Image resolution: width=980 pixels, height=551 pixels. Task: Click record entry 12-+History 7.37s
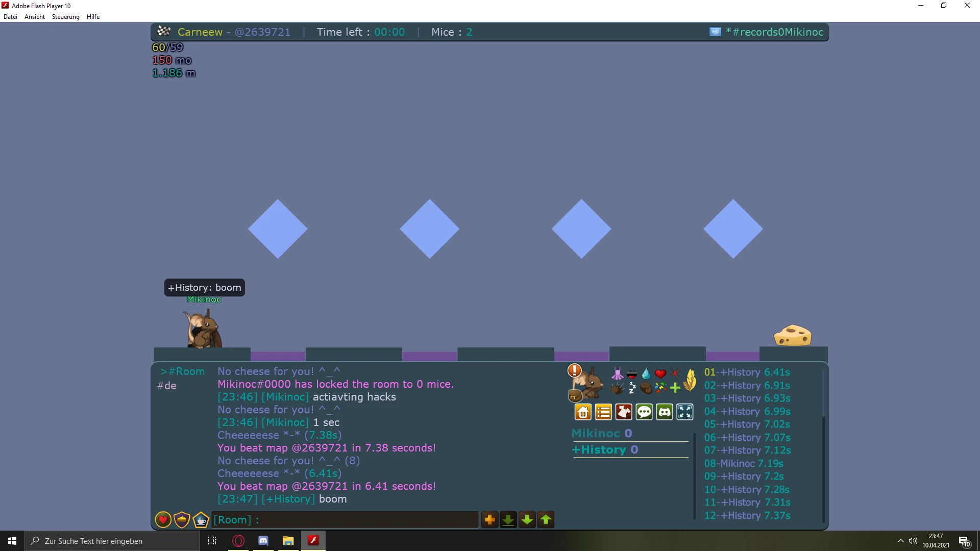(747, 516)
